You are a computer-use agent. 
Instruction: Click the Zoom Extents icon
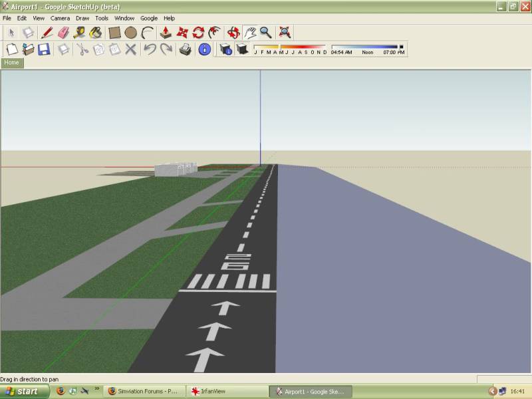click(285, 32)
